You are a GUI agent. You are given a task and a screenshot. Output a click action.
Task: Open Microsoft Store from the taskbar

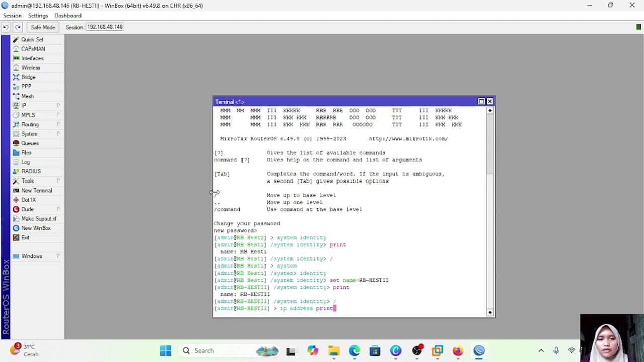(x=375, y=351)
